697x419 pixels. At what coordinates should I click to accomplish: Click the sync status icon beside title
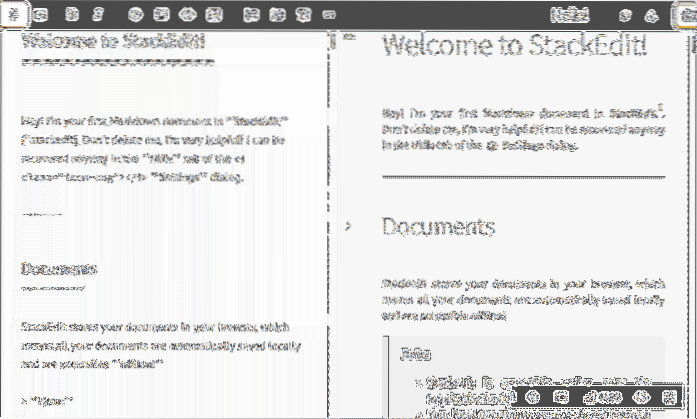click(x=625, y=15)
